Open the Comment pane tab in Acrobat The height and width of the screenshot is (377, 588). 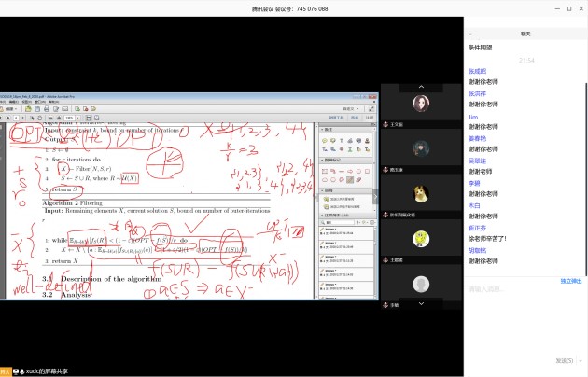(370, 118)
